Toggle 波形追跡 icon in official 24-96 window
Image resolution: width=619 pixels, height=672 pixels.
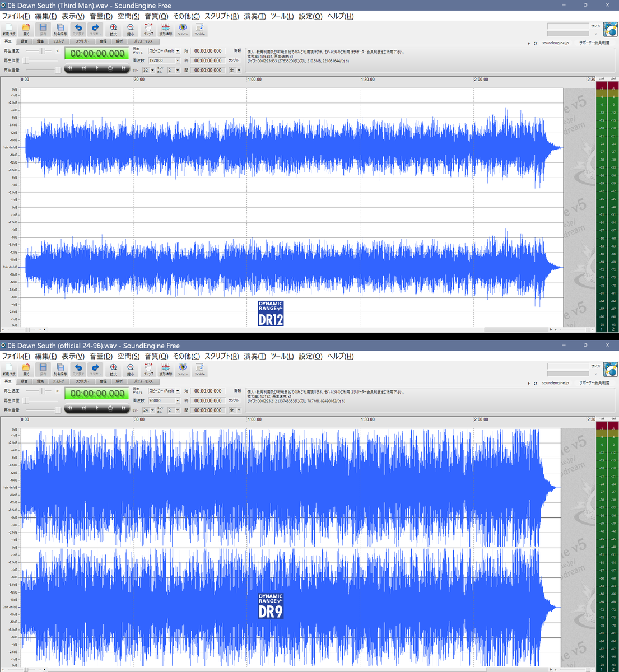(x=165, y=369)
